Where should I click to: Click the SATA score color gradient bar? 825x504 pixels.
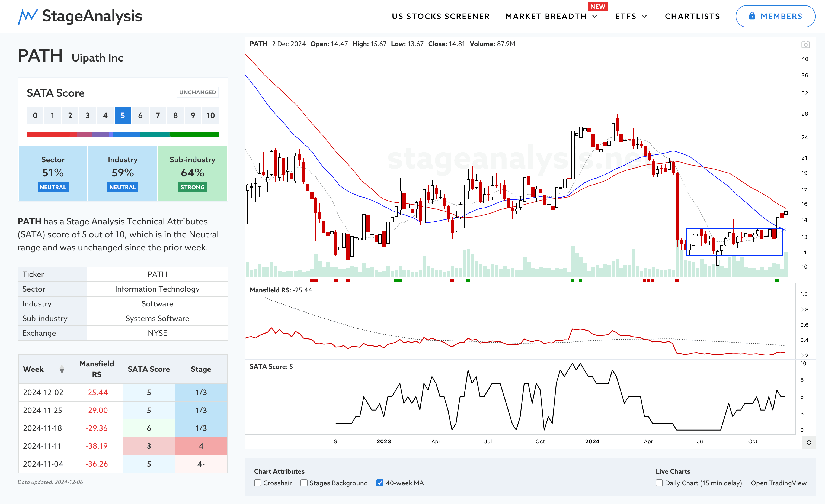123,134
